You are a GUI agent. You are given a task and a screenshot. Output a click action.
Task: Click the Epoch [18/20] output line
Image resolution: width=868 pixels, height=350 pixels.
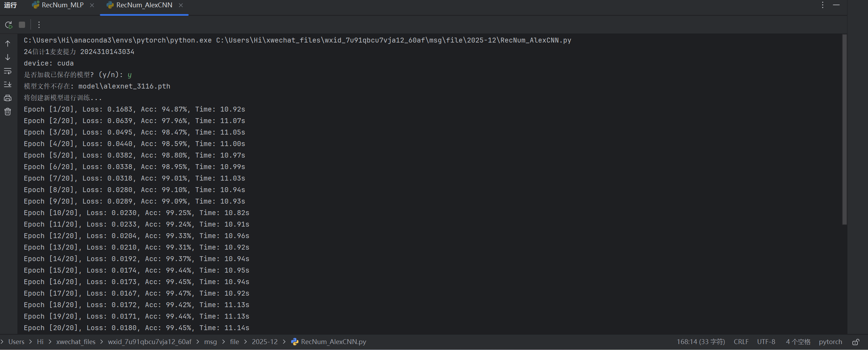coord(137,305)
